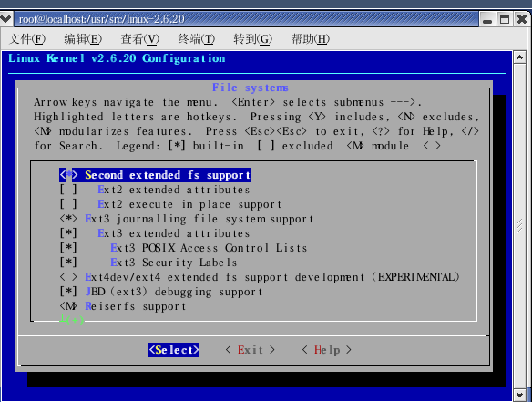Toggle Ext3 extended attributes checkbox
This screenshot has width=532, height=402.
click(68, 233)
